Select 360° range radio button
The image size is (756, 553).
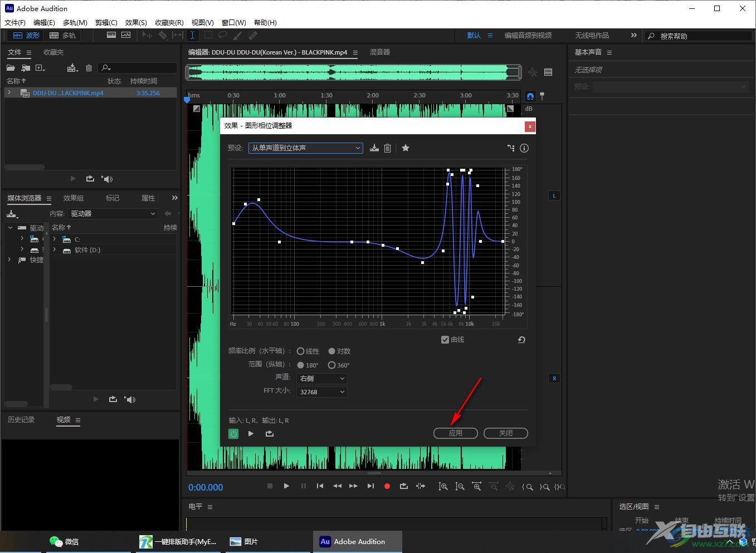pos(331,365)
